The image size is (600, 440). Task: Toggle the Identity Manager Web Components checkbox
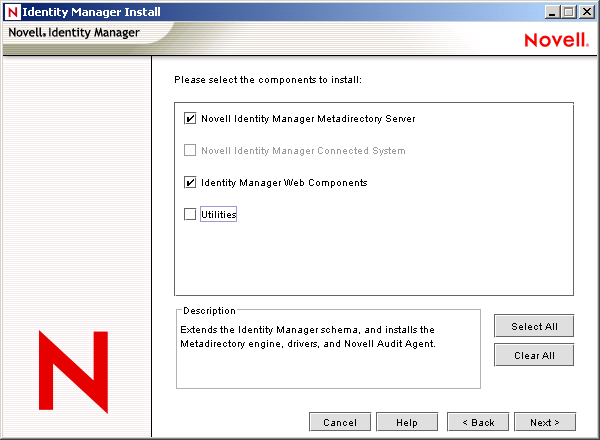pos(190,183)
